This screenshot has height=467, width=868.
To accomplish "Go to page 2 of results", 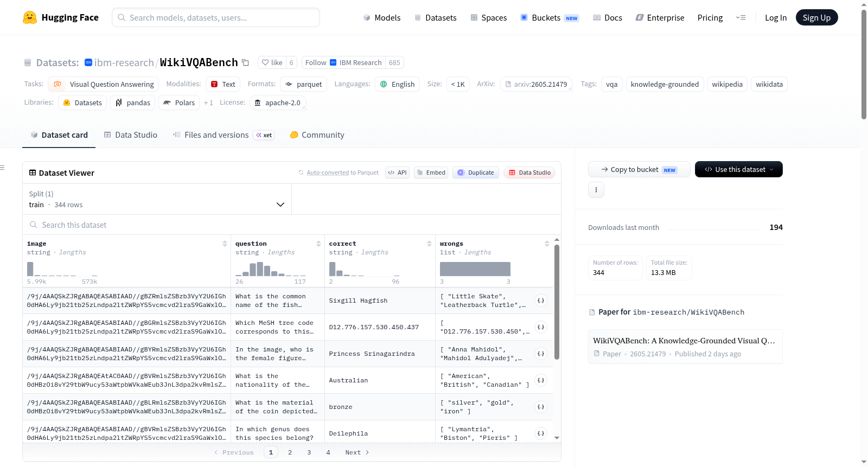I will coord(290,452).
